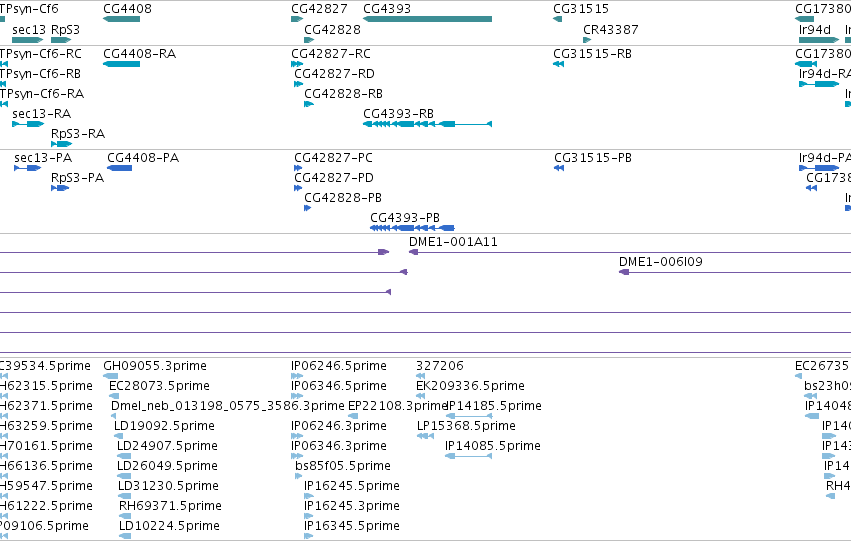Select the RH69371.5prime EST
The height and width of the screenshot is (541, 851).
[125, 517]
